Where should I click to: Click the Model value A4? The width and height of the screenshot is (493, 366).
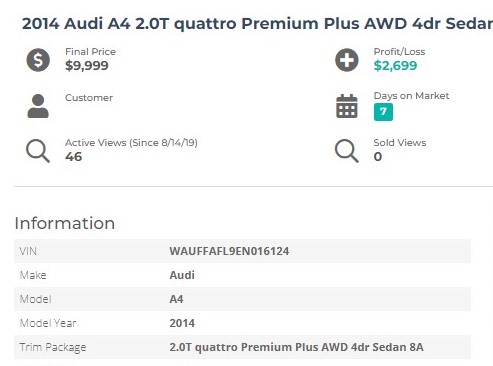[x=176, y=299]
